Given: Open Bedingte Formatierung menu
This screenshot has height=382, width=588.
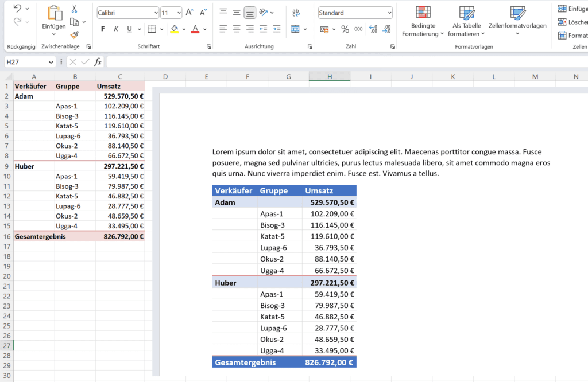Looking at the screenshot, I should click(x=423, y=21).
